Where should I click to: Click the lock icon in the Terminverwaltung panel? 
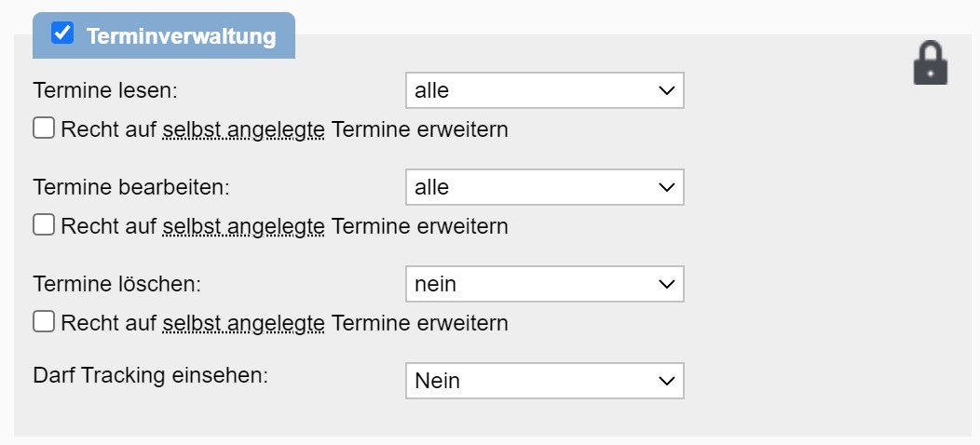pyautogui.click(x=930, y=64)
